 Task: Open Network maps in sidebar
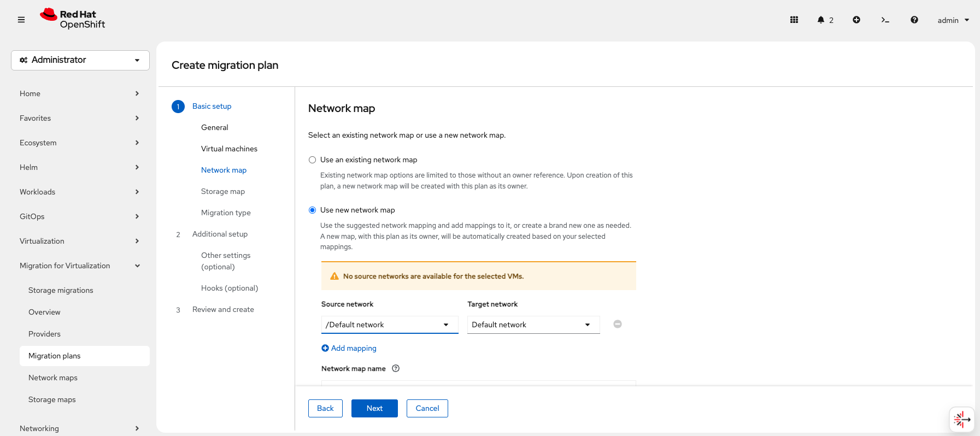(x=53, y=378)
